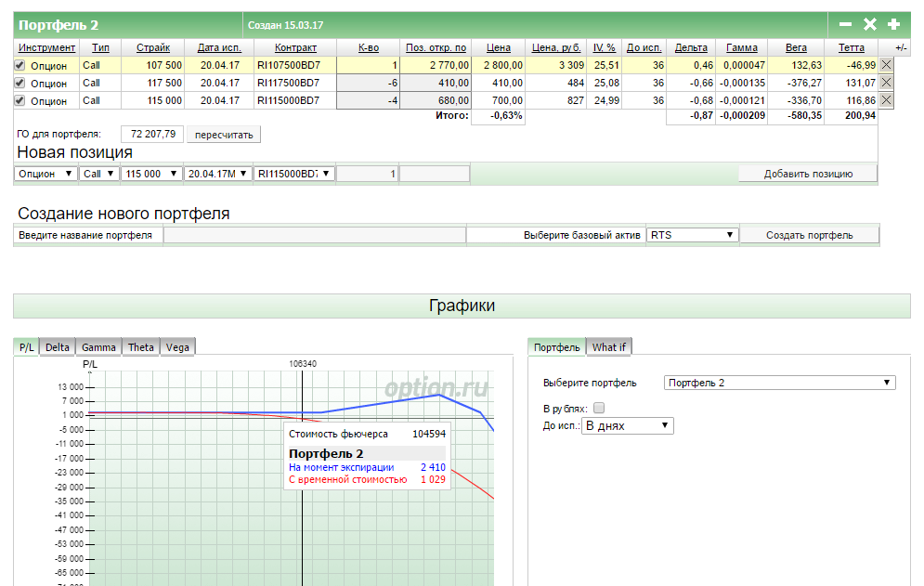Image resolution: width=924 pixels, height=586 pixels.
Task: Open the 'Выберите портфель' dropdown showing Портфель 2
Action: [780, 383]
